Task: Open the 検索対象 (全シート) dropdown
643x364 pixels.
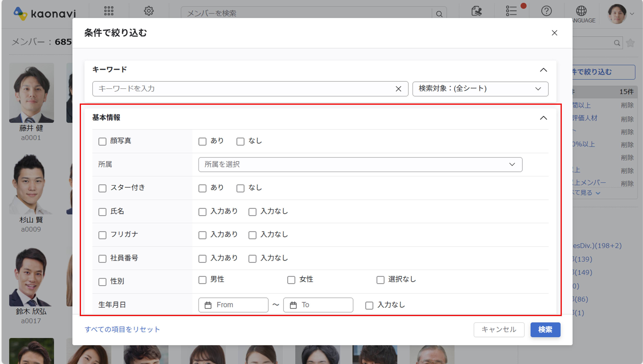Action: pos(480,89)
